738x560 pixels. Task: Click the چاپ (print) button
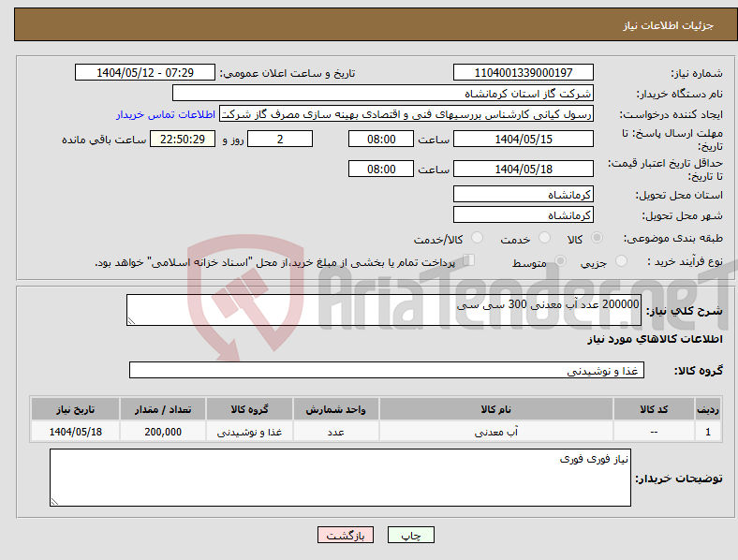tap(410, 535)
